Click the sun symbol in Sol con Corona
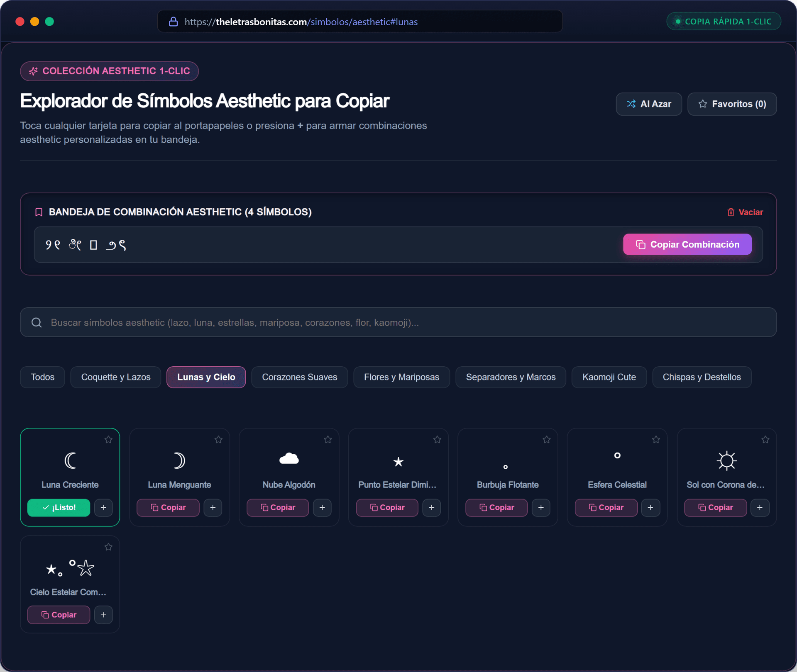 (x=727, y=460)
